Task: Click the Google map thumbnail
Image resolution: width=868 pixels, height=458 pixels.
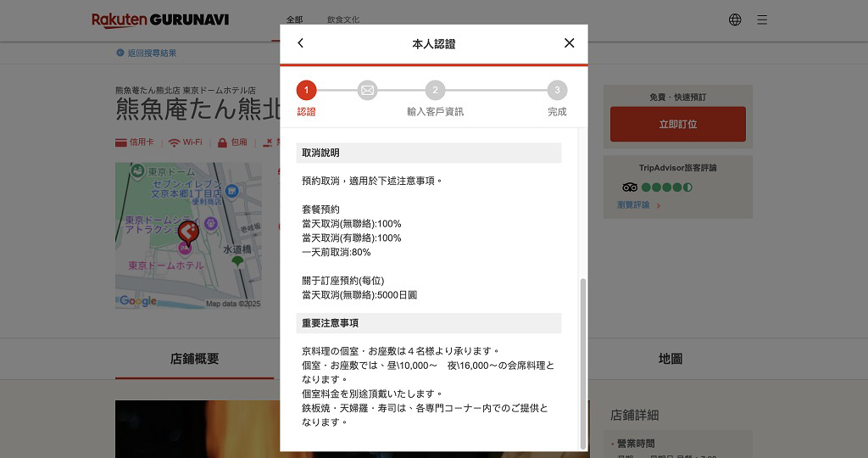Action: pos(188,236)
